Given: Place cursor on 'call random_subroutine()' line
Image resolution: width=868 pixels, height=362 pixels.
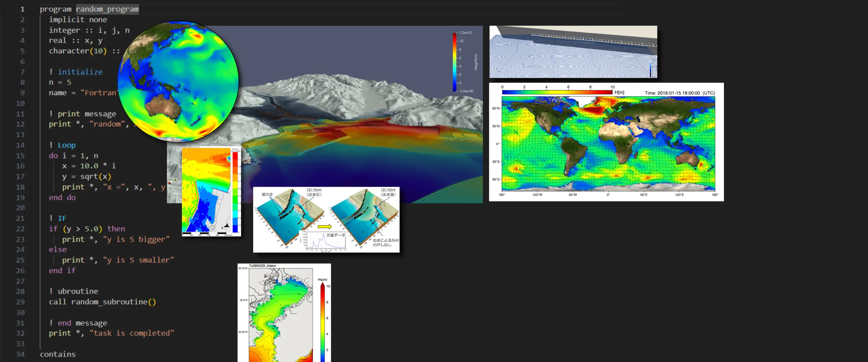Looking at the screenshot, I should 102,302.
